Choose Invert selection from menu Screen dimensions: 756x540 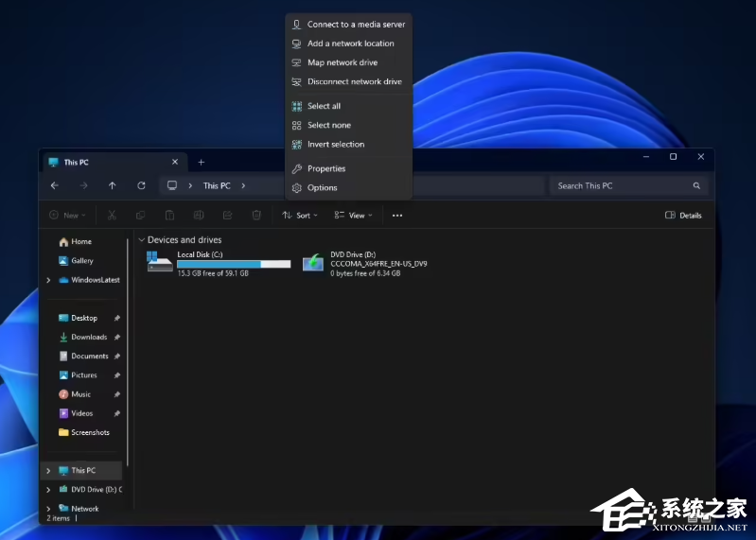click(349, 145)
